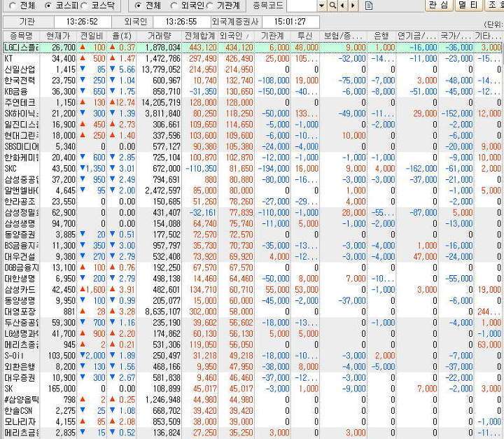Click 삼성생명 current price 94,700

coord(64,223)
